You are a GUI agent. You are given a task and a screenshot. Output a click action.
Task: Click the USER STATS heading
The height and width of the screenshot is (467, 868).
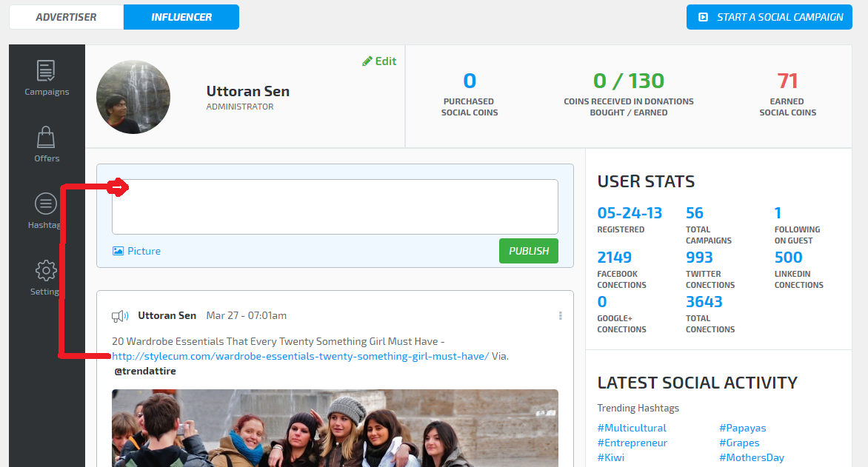tap(646, 181)
